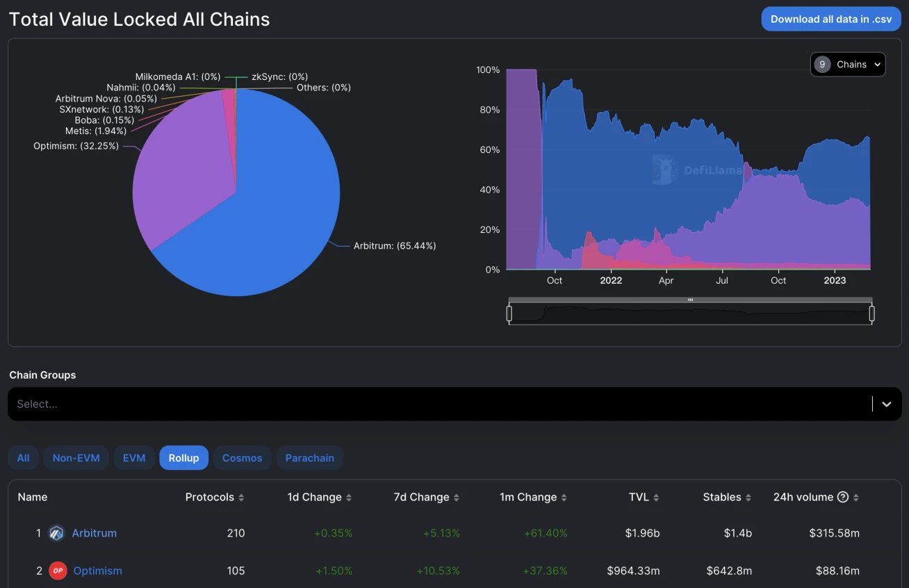This screenshot has width=909, height=588.
Task: Click the Milkomeda A1: (0%) label
Action: coord(177,76)
